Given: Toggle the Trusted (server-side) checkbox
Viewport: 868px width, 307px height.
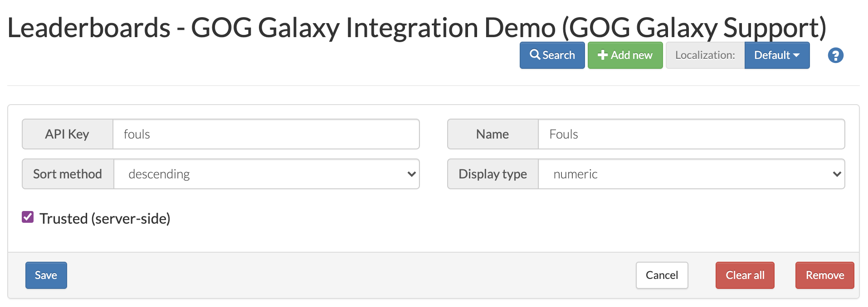Looking at the screenshot, I should click(x=28, y=217).
